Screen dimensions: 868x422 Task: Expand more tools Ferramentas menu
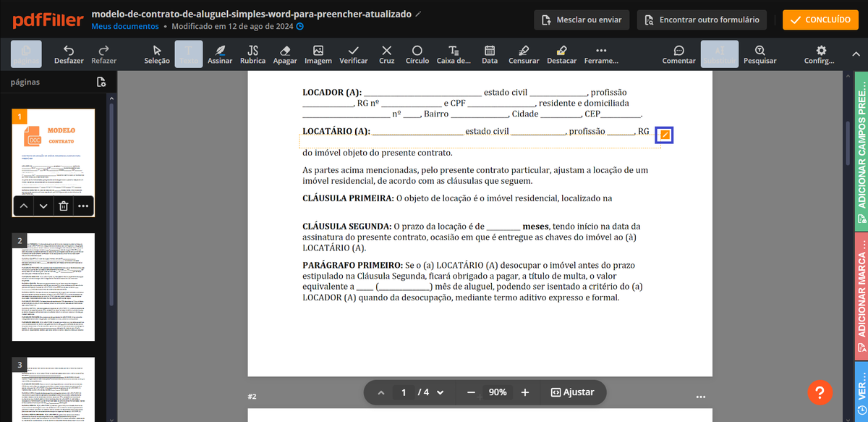pos(601,54)
